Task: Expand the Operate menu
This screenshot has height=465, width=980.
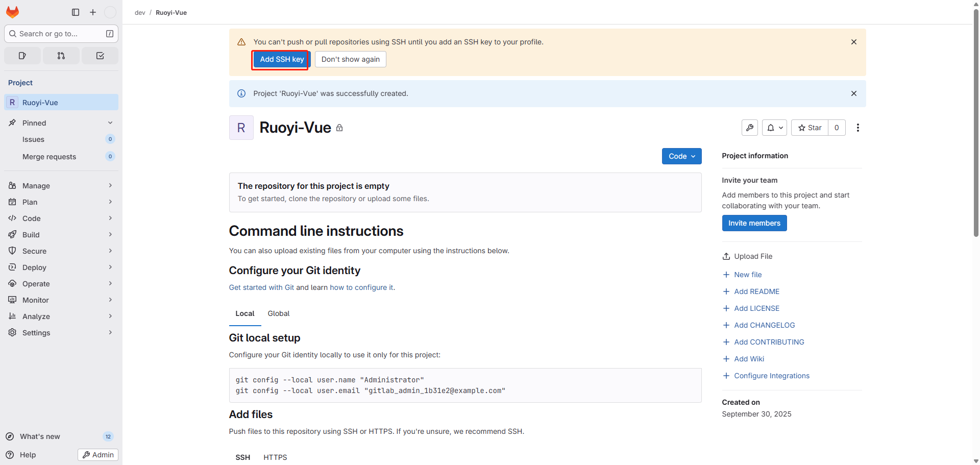Action: pyautogui.click(x=61, y=284)
